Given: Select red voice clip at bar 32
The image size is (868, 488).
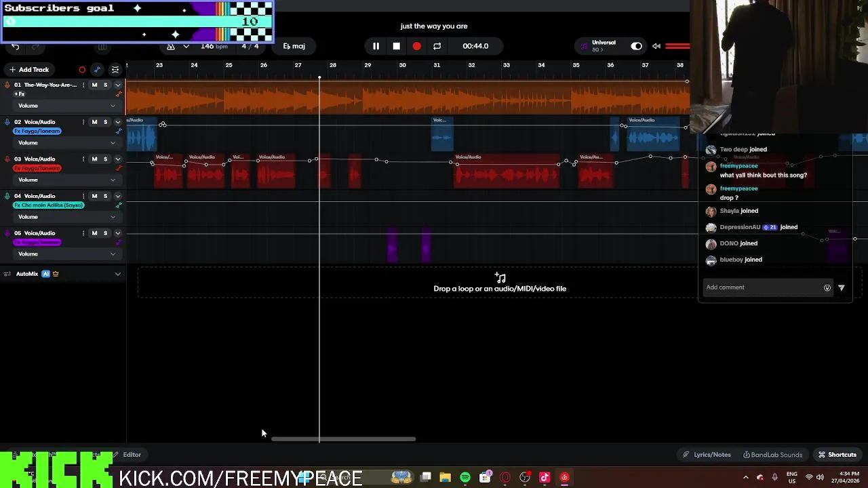Looking at the screenshot, I should click(x=507, y=171).
